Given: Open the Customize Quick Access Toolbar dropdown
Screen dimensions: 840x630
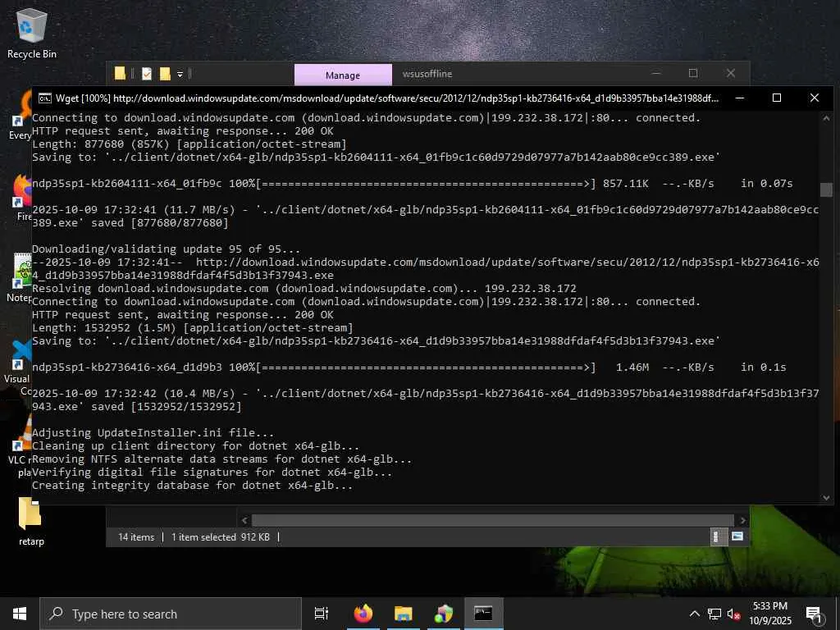Looking at the screenshot, I should (x=180, y=74).
